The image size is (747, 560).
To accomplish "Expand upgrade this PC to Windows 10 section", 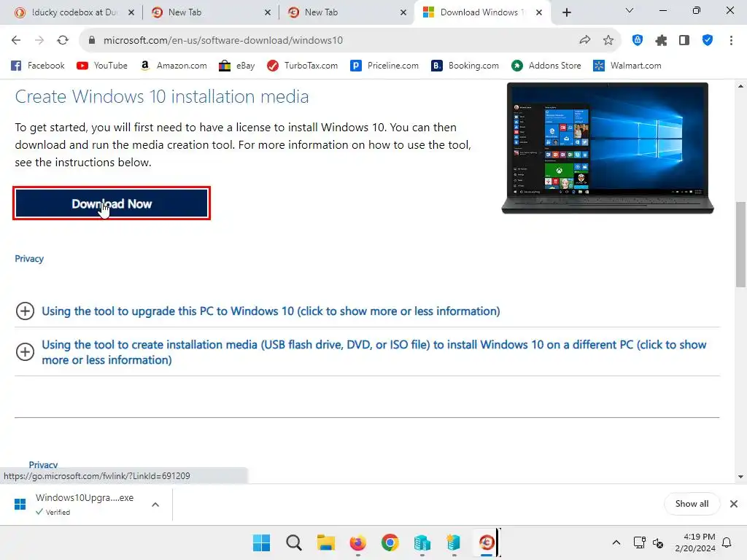I will [258, 311].
